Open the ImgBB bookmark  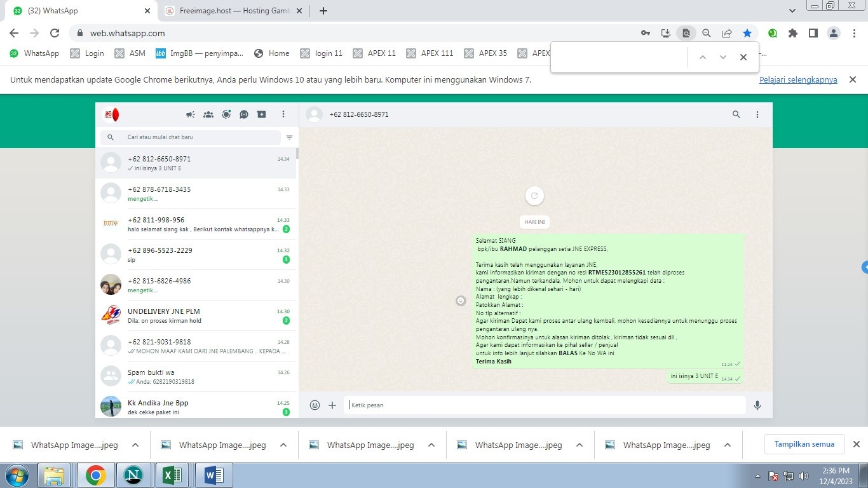point(200,53)
